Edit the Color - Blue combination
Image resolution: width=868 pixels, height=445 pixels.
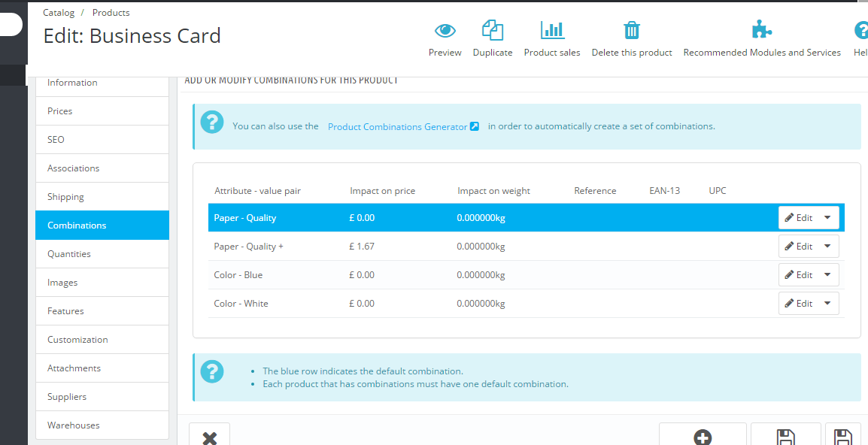click(798, 275)
